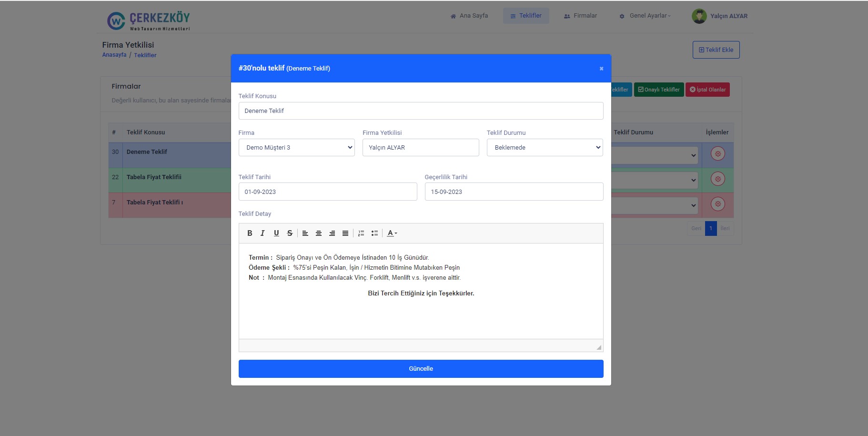
Task: Expand the Teklif Durumu dropdown set to Beklemede
Action: pos(545,148)
